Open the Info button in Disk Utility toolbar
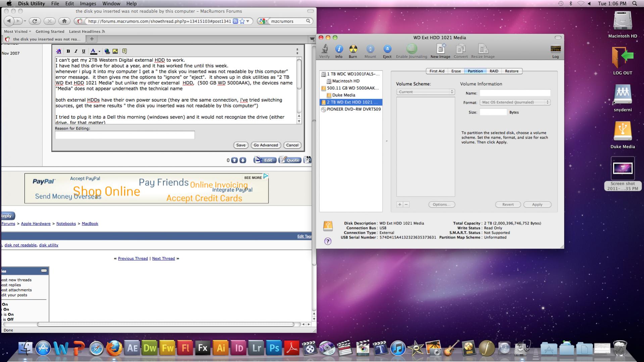644x362 pixels. tap(339, 49)
